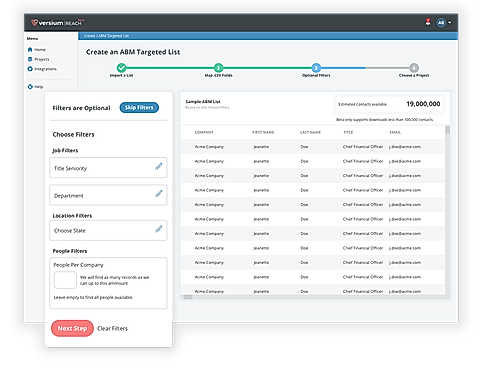Open the notifications bell icon
The image size is (482, 368).
428,22
